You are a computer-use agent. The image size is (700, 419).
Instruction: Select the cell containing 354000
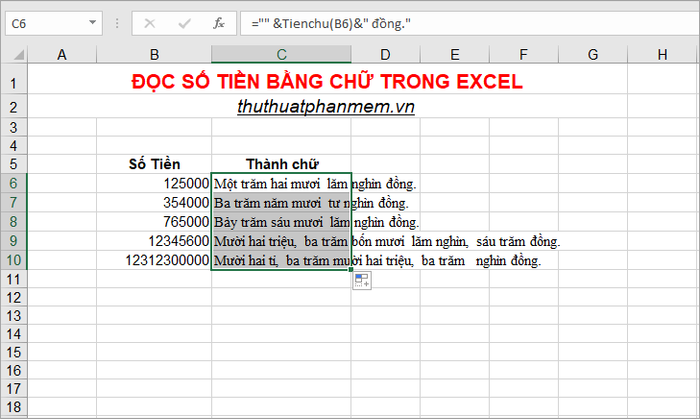click(154, 203)
